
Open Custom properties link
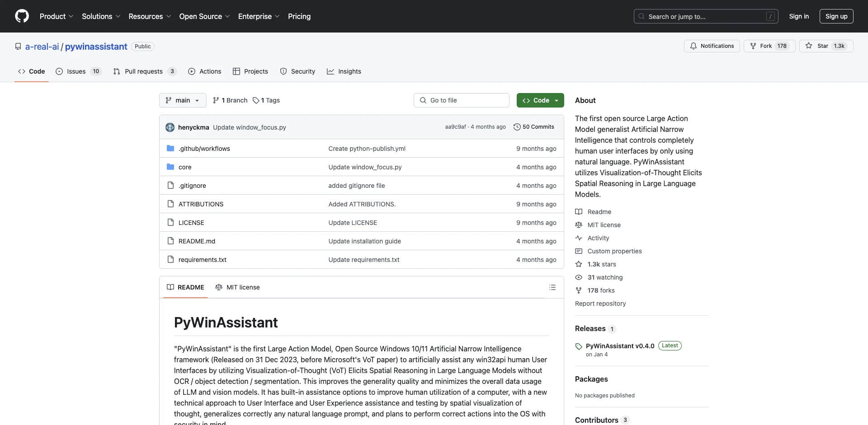pyautogui.click(x=609, y=251)
